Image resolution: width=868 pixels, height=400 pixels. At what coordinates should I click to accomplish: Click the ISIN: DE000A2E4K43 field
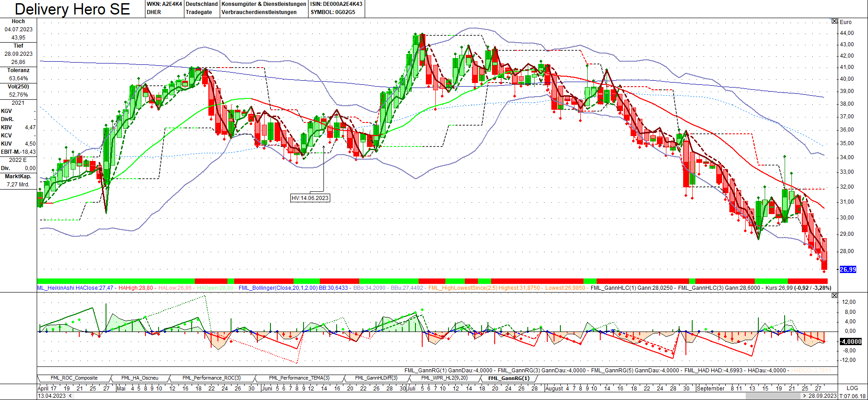336,4
